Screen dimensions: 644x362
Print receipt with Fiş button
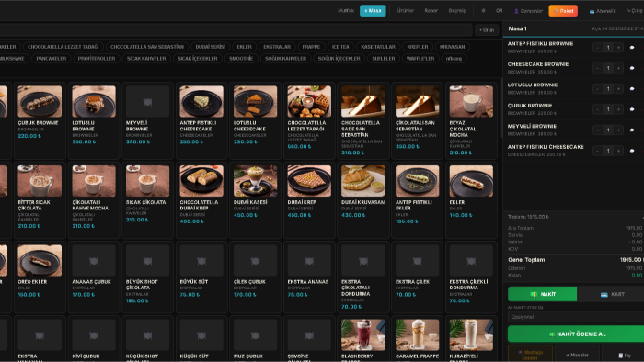pyautogui.click(x=624, y=355)
